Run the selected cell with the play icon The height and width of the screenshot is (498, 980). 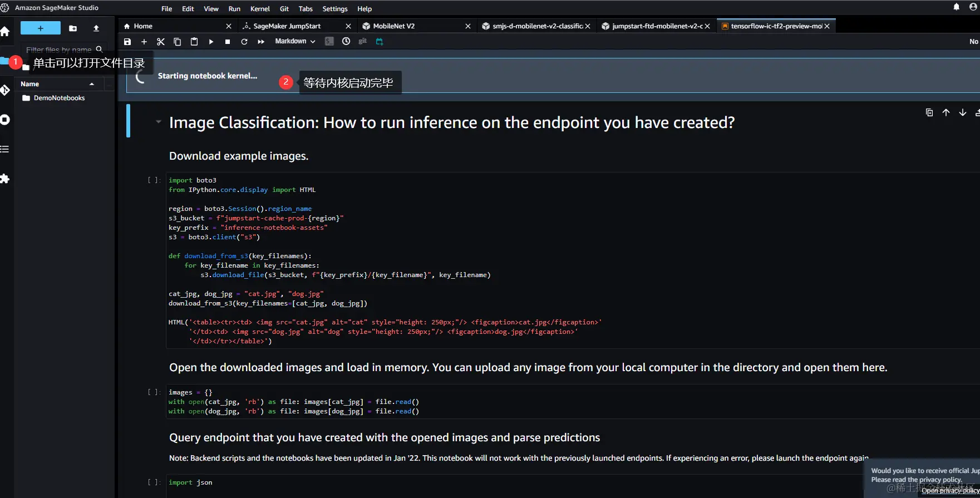tap(211, 42)
